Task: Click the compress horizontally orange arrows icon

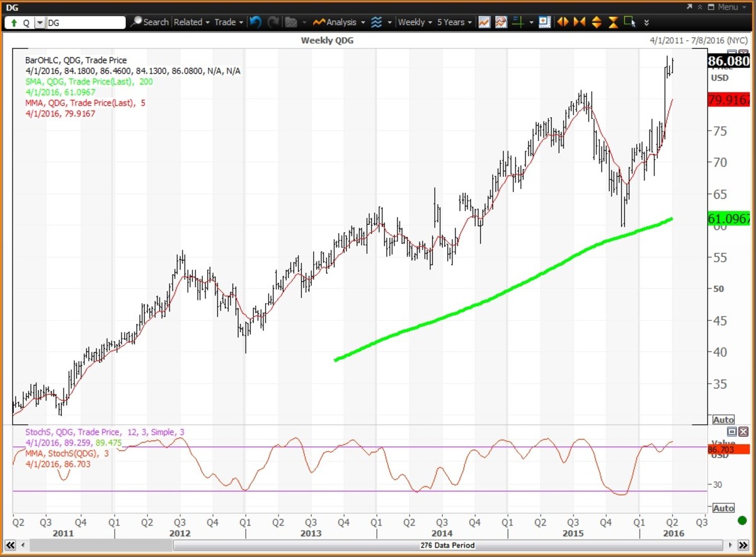Action: [x=580, y=22]
